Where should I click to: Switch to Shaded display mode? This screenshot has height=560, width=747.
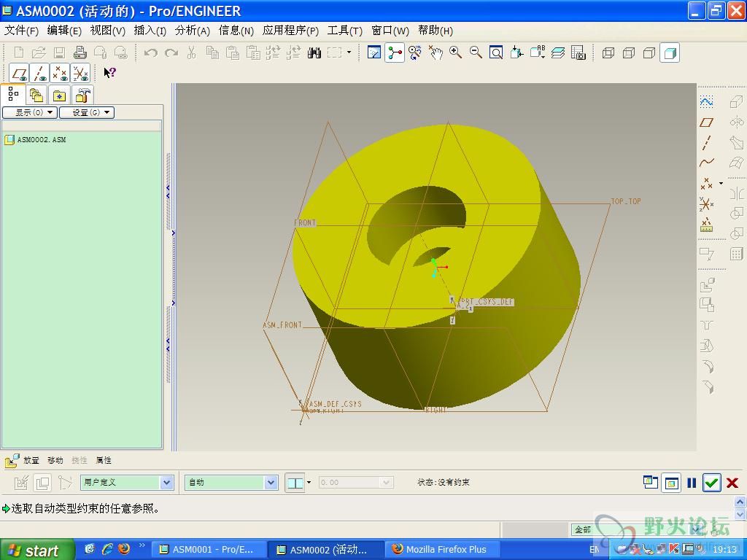pos(670,52)
